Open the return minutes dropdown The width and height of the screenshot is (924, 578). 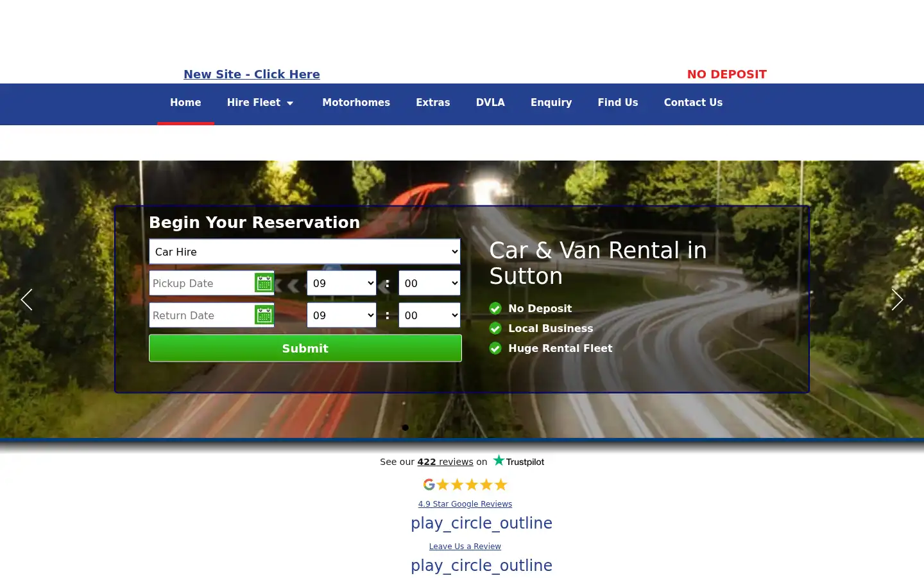[x=429, y=315]
